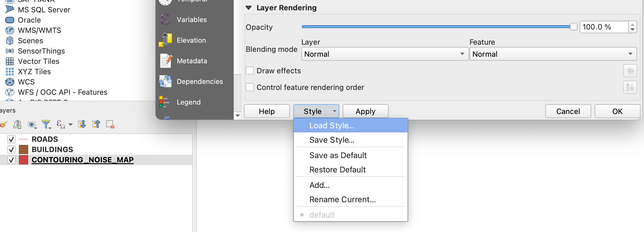Click the opacity spinbox arrows
Screen dimensions: 644x232
click(633, 27)
